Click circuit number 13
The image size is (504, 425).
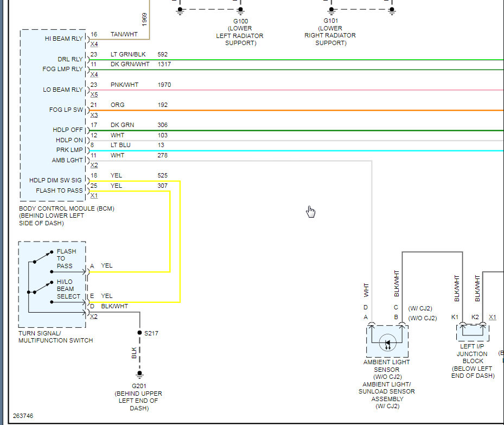point(161,145)
